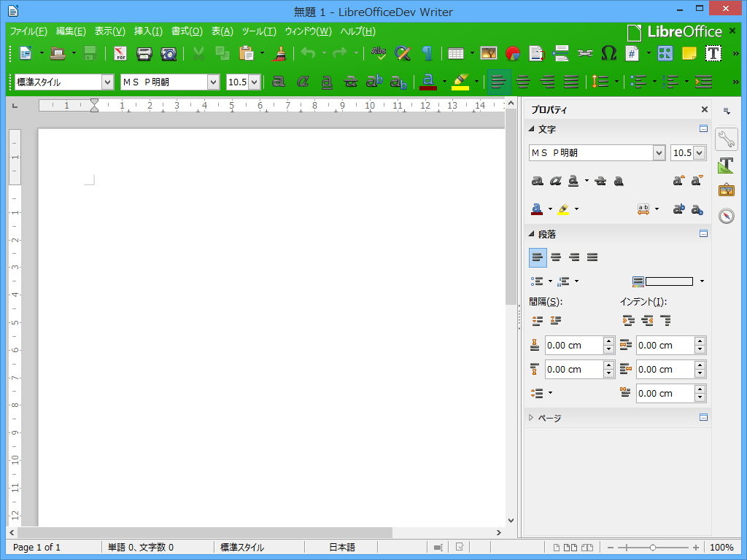This screenshot has width=747, height=560.
Task: Click the New document toolbar icon
Action: 26,53
